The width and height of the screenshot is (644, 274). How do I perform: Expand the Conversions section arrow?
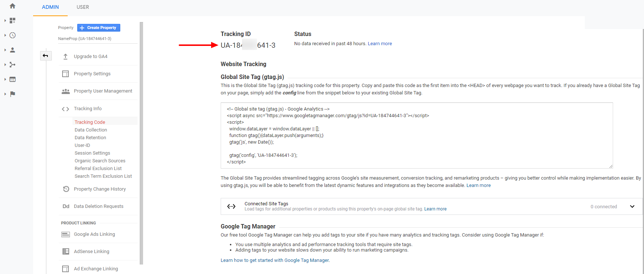(x=5, y=94)
